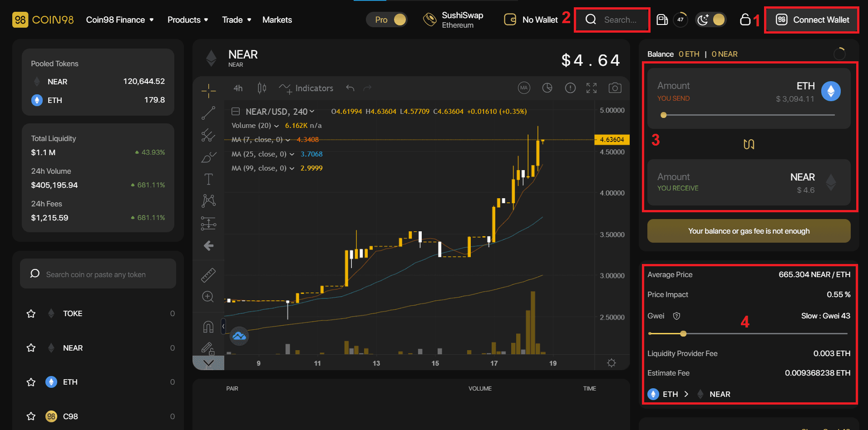Click the swap direction icon between tokens
868x430 pixels.
point(749,144)
